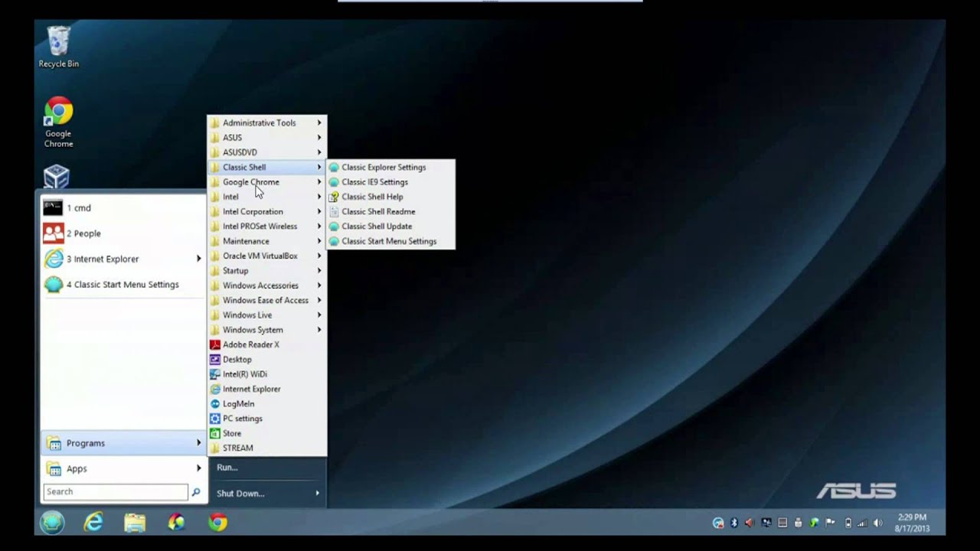Viewport: 980px width, 551px height.
Task: Show the clock and date flyout
Action: click(x=912, y=523)
